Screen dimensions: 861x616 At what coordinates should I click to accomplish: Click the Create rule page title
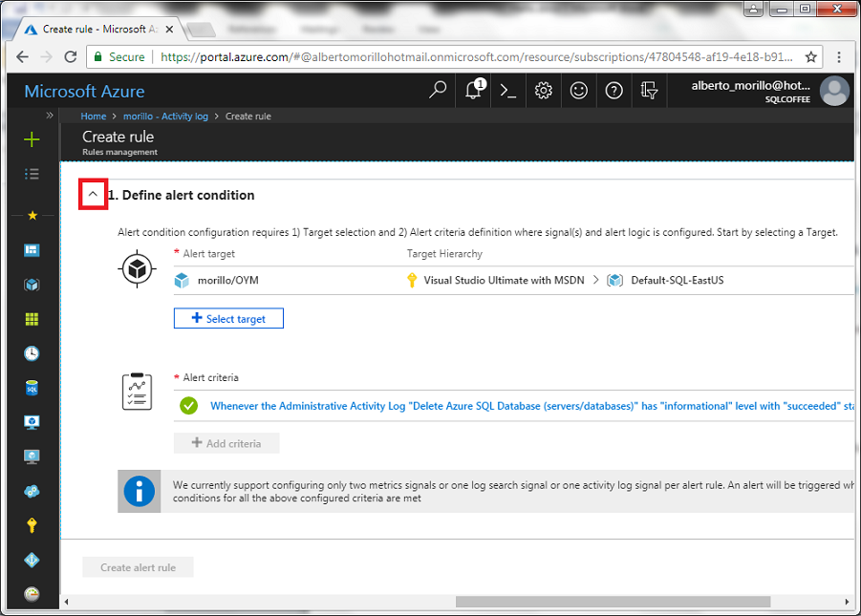pyautogui.click(x=118, y=137)
